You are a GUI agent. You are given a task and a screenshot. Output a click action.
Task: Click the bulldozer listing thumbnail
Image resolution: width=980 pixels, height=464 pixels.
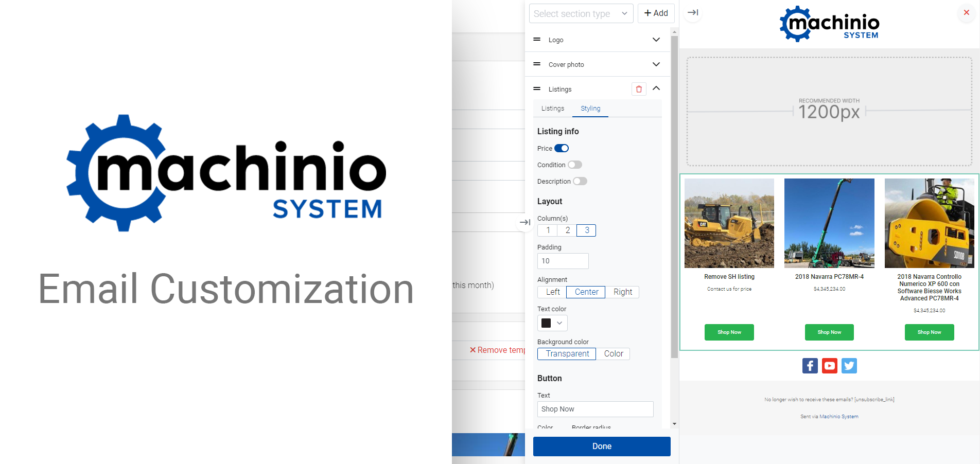(729, 223)
